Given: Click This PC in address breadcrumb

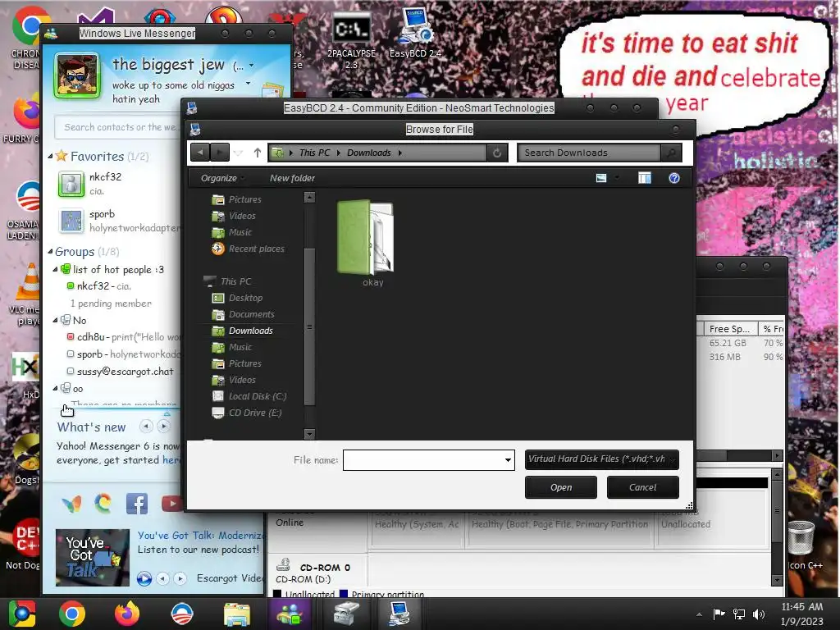Looking at the screenshot, I should pyautogui.click(x=314, y=153).
